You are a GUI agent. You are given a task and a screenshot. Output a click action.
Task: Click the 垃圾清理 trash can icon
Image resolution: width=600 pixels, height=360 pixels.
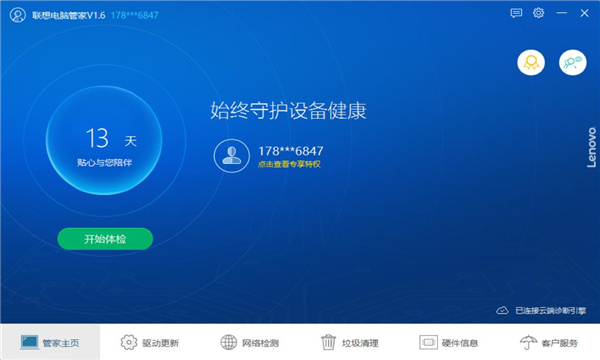328,342
